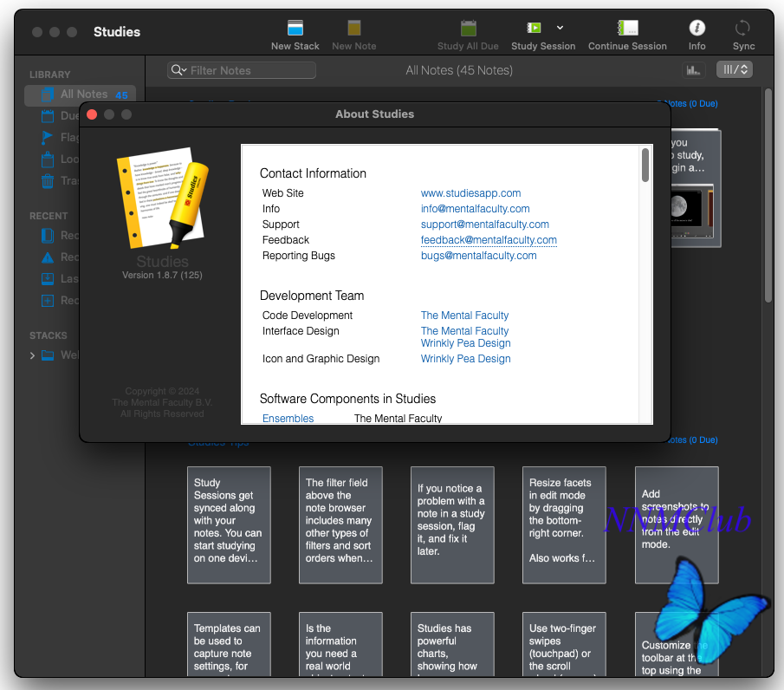This screenshot has height=690, width=784.
Task: Select the Recent warning triangle item
Action: [x=48, y=257]
